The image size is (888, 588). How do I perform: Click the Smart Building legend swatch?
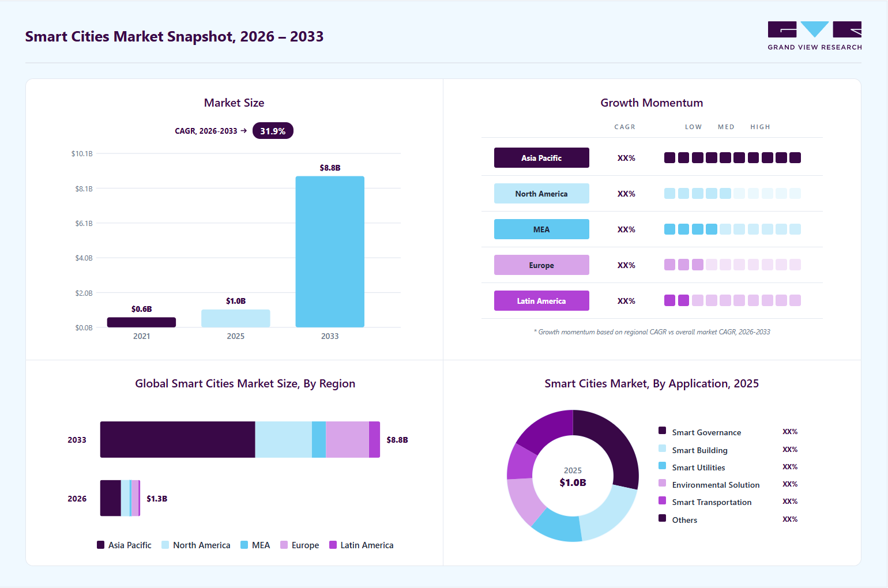pyautogui.click(x=663, y=448)
